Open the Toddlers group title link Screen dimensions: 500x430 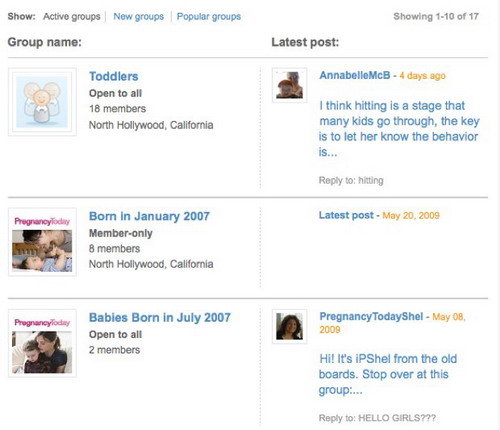click(114, 76)
